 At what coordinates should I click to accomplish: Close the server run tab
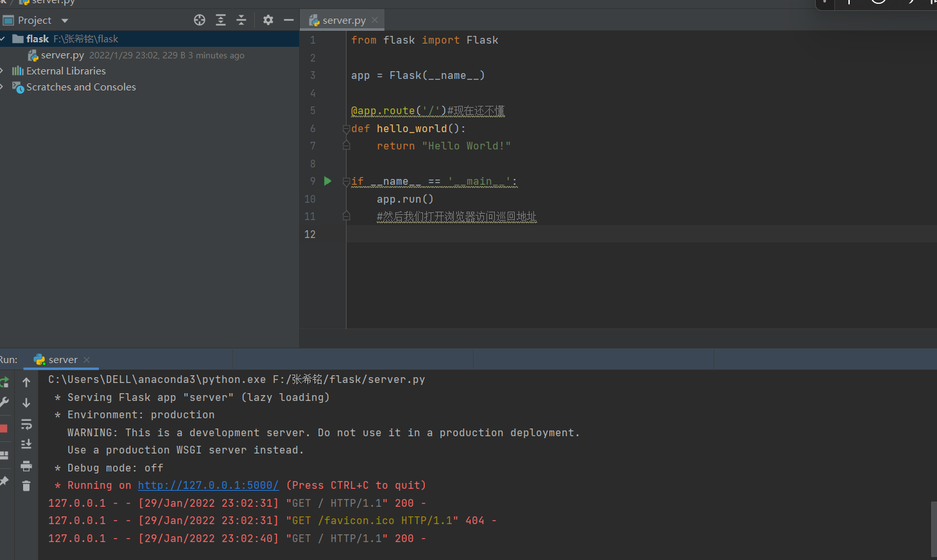[x=87, y=360]
